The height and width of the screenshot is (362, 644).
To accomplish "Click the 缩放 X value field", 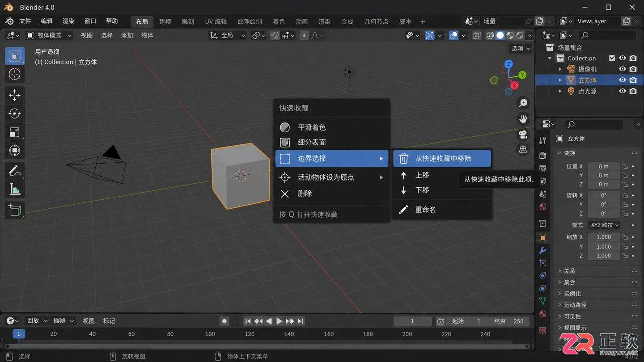I will [x=604, y=237].
